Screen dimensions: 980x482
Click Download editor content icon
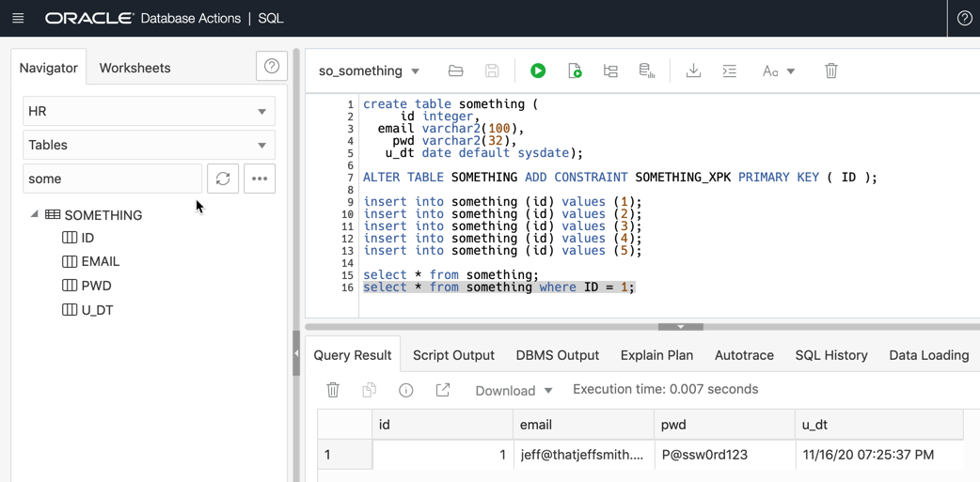point(692,70)
